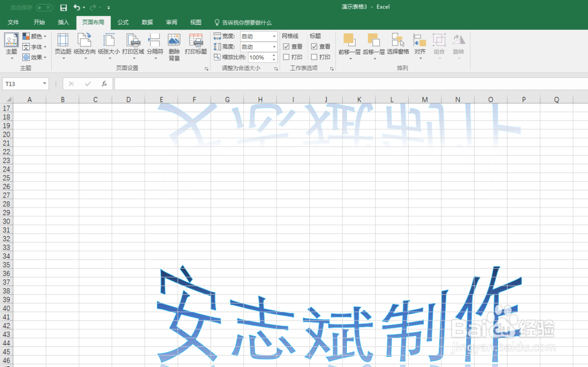This screenshot has width=588, height=367.
Task: Click the formula bar cancel X
Action: 71,84
